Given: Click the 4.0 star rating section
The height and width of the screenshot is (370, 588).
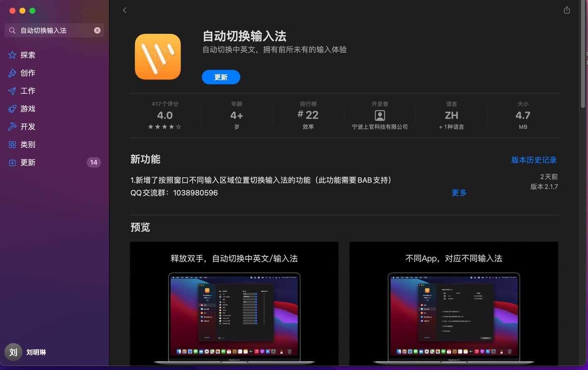Looking at the screenshot, I should pos(165,115).
